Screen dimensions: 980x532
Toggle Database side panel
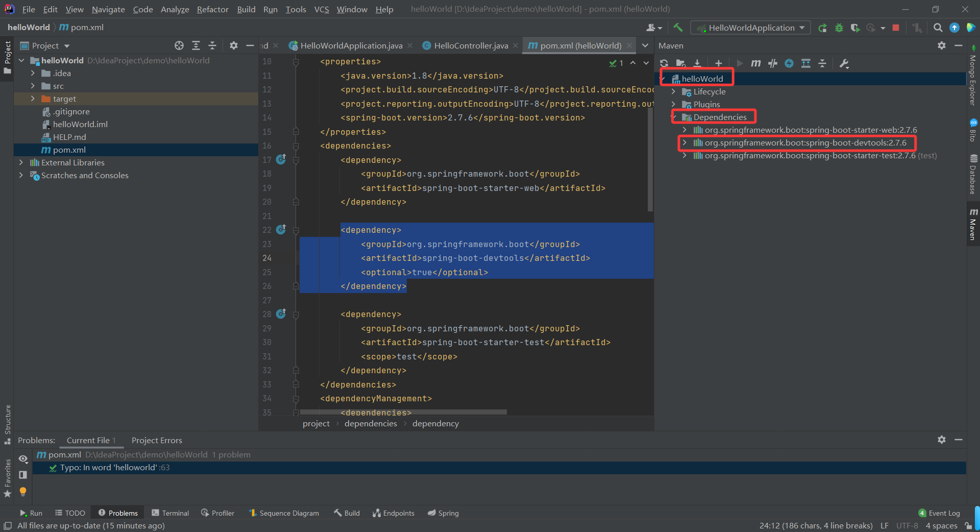tap(973, 174)
